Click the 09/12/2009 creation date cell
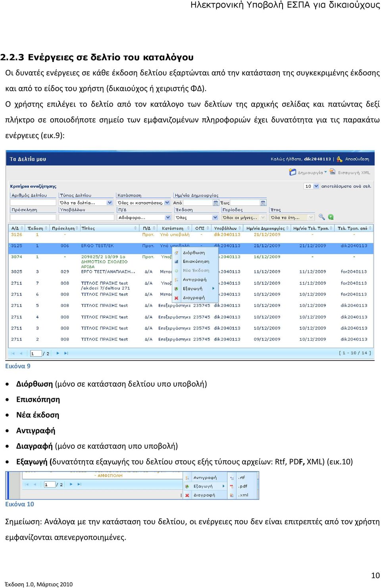 267,339
